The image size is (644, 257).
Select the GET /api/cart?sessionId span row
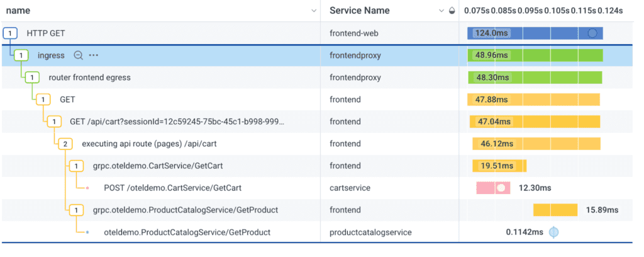pyautogui.click(x=177, y=122)
